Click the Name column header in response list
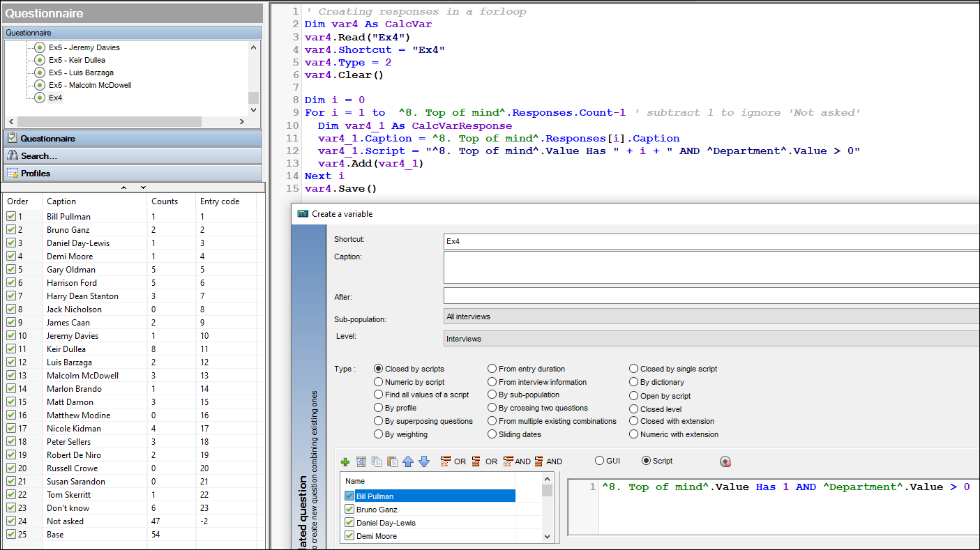 coord(428,481)
